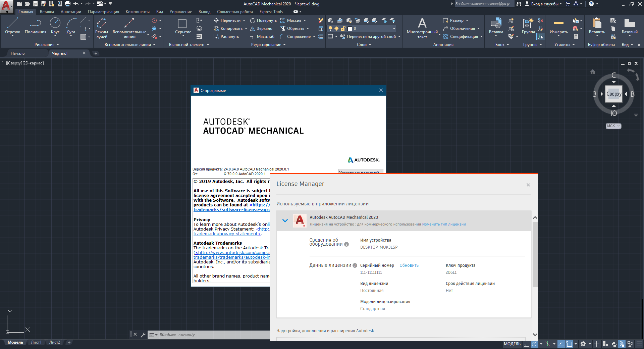
Task: Switch to the Начало document tab
Action: [x=18, y=53]
